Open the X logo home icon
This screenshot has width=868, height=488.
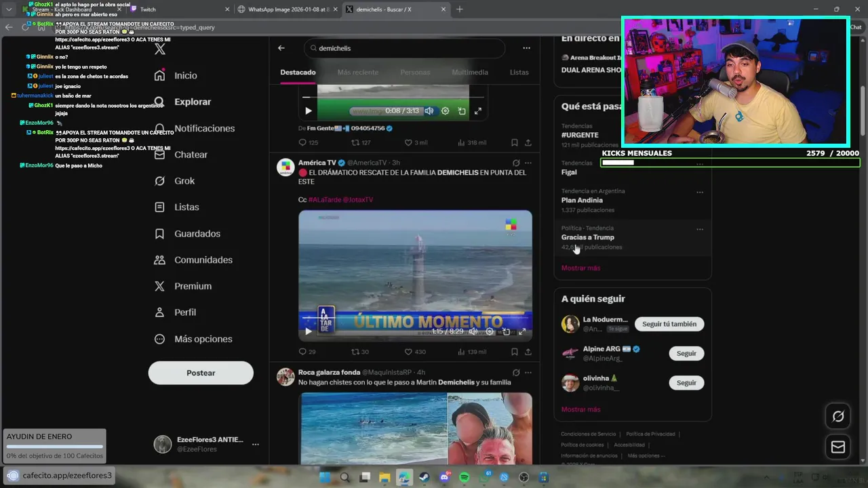pyautogui.click(x=160, y=49)
